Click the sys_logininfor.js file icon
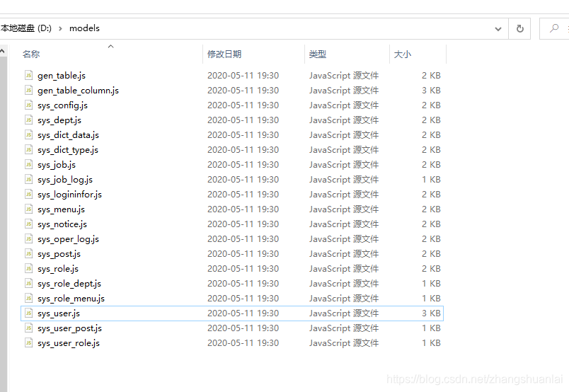Image resolution: width=569 pixels, height=392 pixels. click(29, 194)
